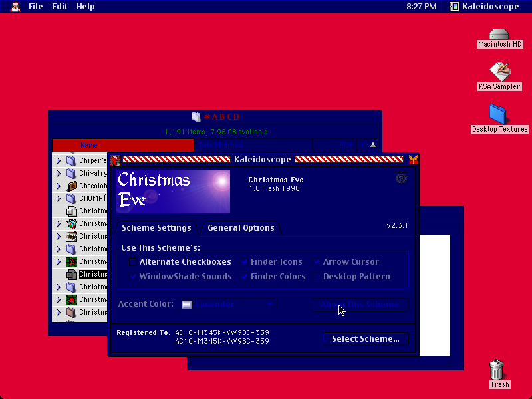Click the Christmas Eve preview banner
The width and height of the screenshot is (532, 399).
173,192
